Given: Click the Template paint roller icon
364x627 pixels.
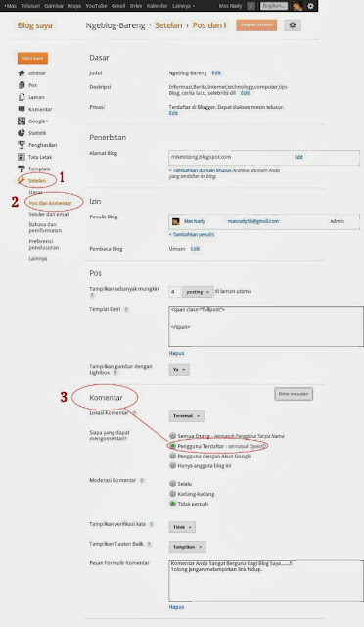Looking at the screenshot, I should coord(22,169).
